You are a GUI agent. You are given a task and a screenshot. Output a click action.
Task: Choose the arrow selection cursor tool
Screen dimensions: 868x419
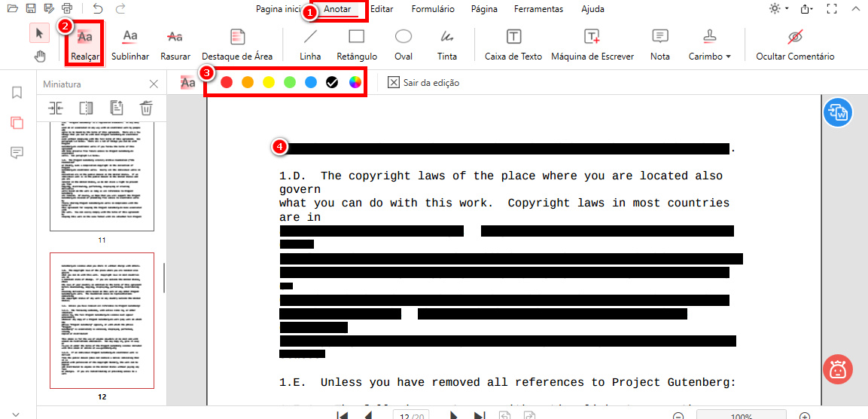click(39, 33)
